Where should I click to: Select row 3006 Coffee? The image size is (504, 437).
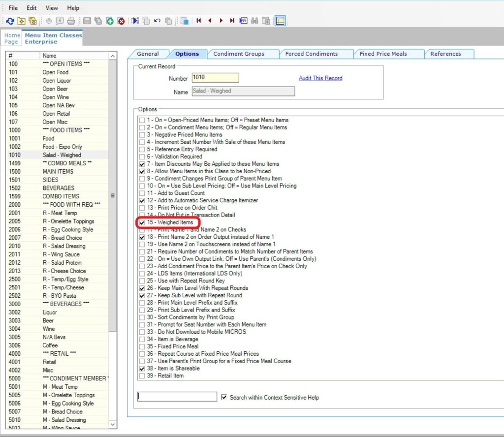tap(58, 345)
